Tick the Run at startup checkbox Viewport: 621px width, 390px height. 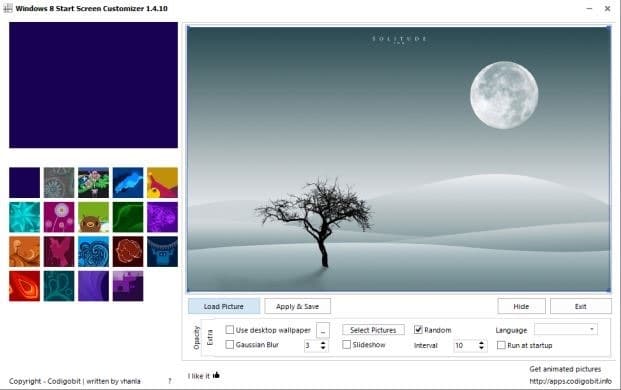click(x=501, y=345)
